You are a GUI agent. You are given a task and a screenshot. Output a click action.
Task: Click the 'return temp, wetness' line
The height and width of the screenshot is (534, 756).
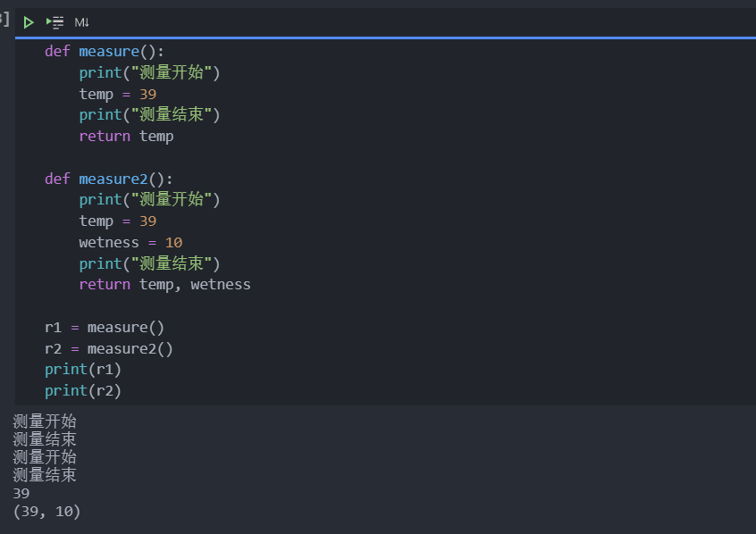click(165, 285)
